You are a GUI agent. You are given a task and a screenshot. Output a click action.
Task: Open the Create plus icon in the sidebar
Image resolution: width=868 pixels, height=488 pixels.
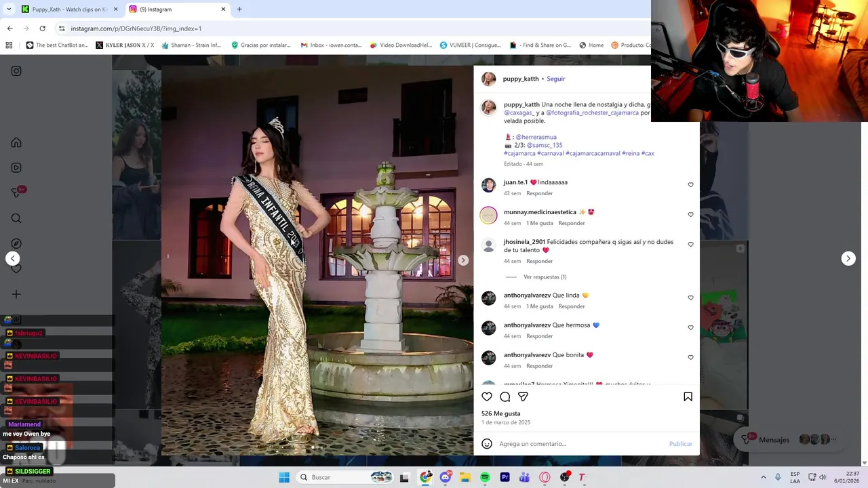16,294
